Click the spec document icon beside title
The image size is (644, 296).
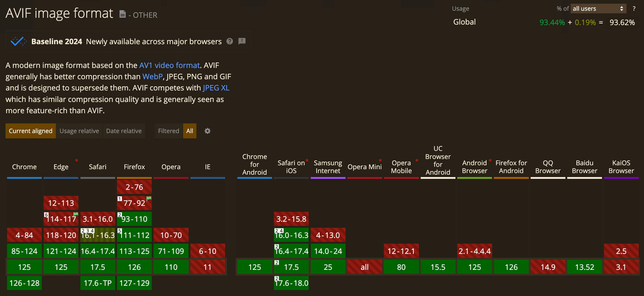(122, 14)
